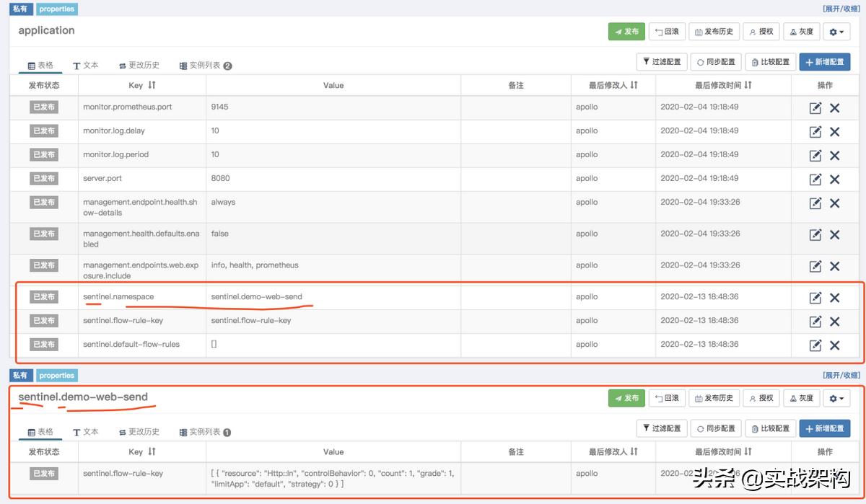Click 回滚 button for sentinel.demo-web-send

tap(667, 398)
